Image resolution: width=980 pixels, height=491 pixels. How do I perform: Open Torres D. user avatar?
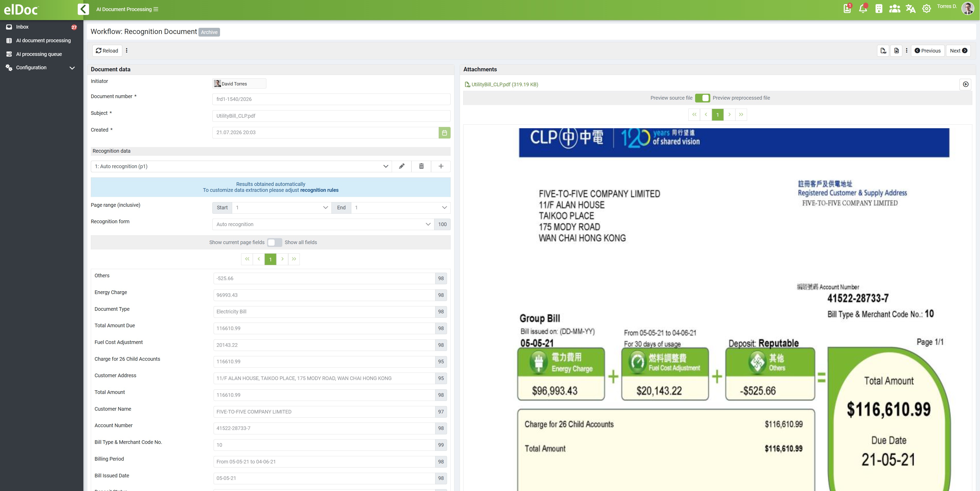tap(967, 8)
